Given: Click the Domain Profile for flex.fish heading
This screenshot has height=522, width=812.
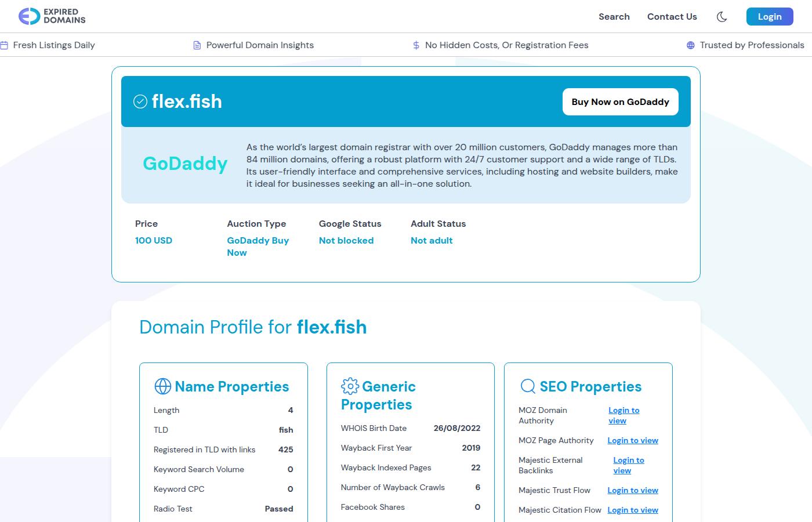Looking at the screenshot, I should click(253, 327).
